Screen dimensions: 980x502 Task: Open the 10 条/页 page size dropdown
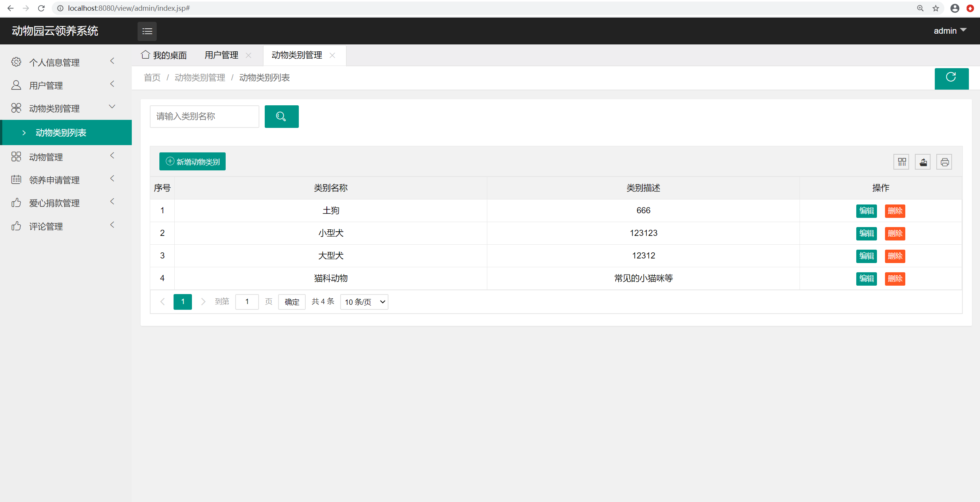tap(364, 302)
